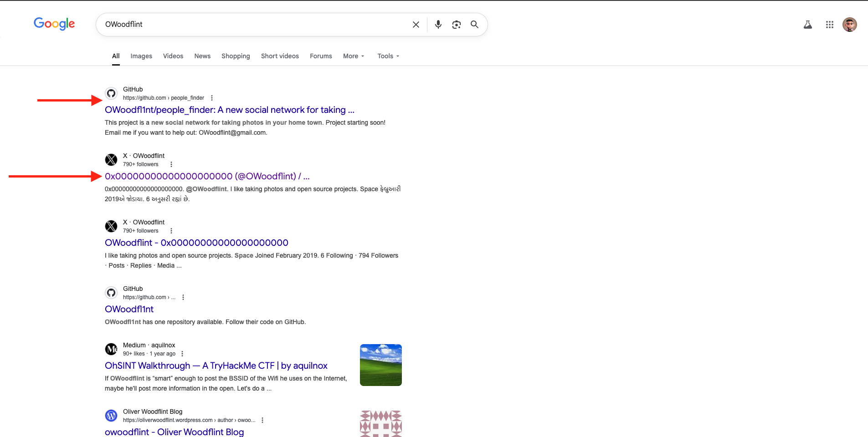Start voice search with the microphone icon
This screenshot has height=437, width=868.
pos(438,25)
